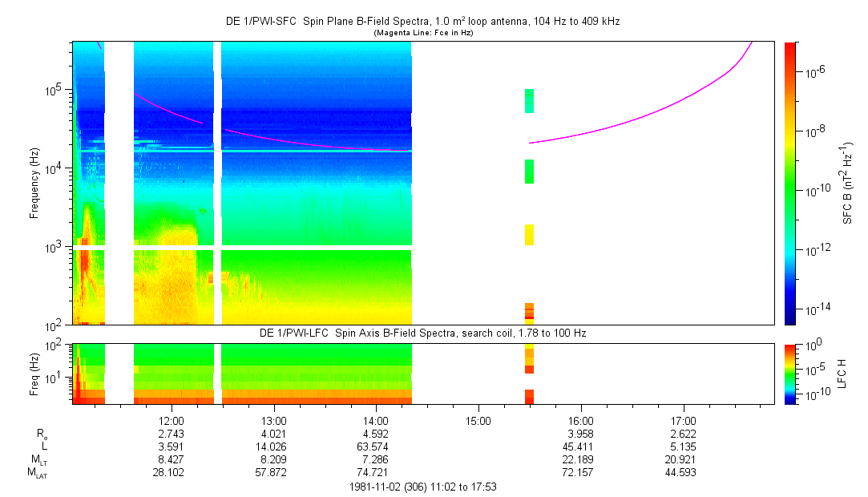Click the 17:00 time tick label
868x497 pixels.
(683, 420)
